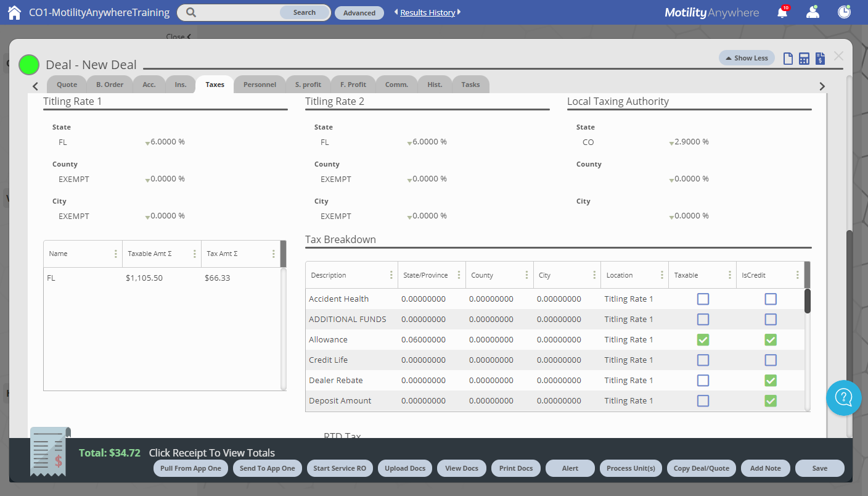868x496 pixels.
Task: Open the Location column menu
Action: pyautogui.click(x=662, y=275)
